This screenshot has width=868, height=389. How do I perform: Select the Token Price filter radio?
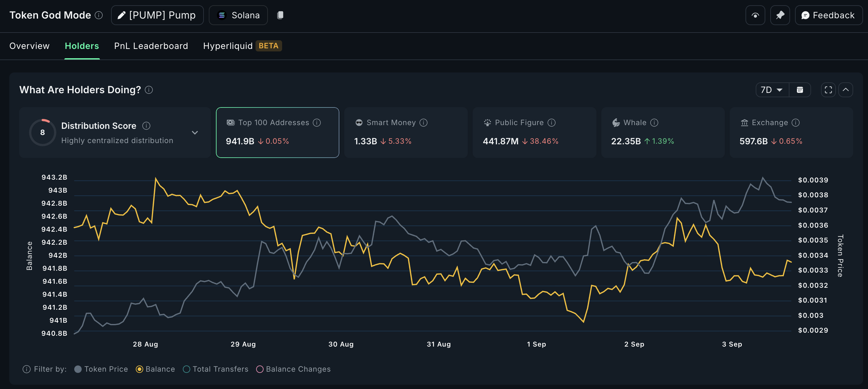point(78,369)
